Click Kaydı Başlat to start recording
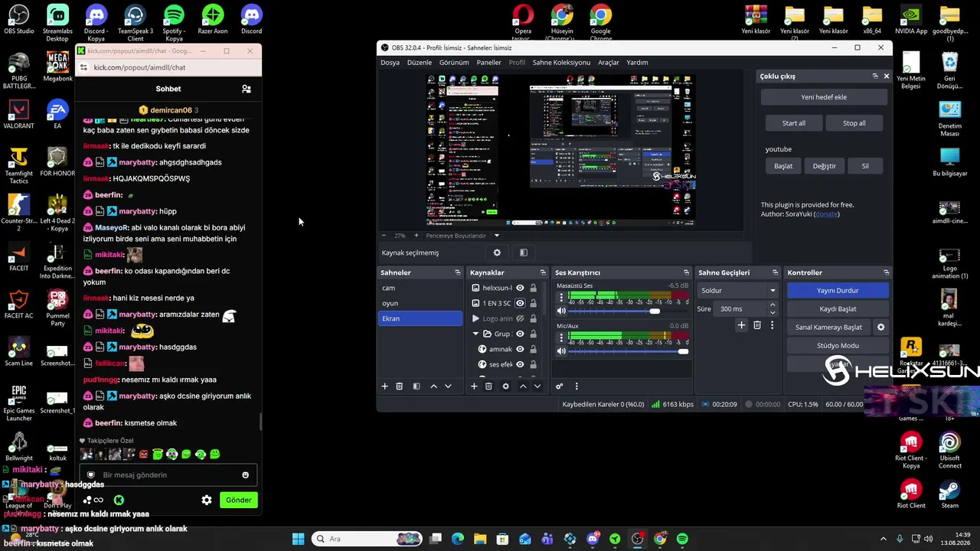This screenshot has height=551, width=980. 838,309
